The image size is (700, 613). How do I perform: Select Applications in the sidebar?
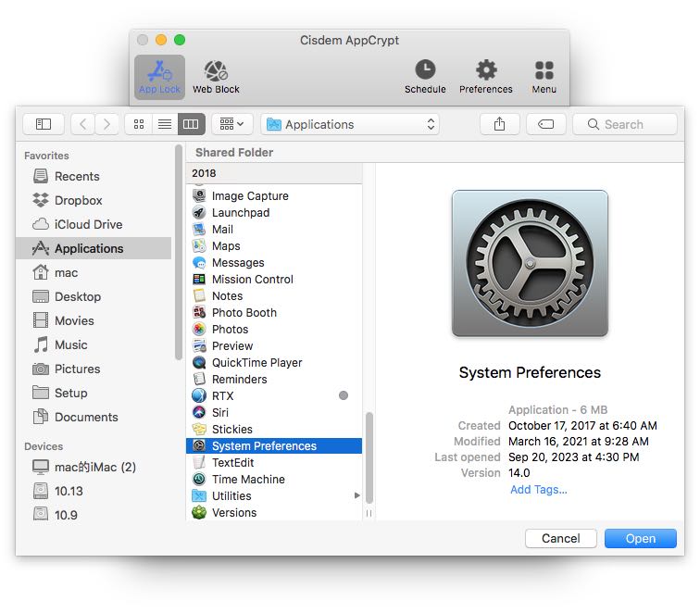click(x=94, y=248)
